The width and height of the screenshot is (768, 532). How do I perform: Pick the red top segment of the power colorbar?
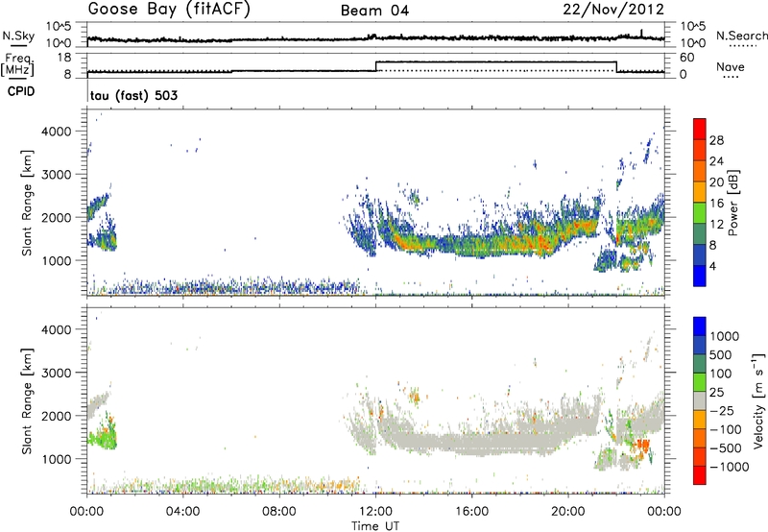click(x=700, y=129)
